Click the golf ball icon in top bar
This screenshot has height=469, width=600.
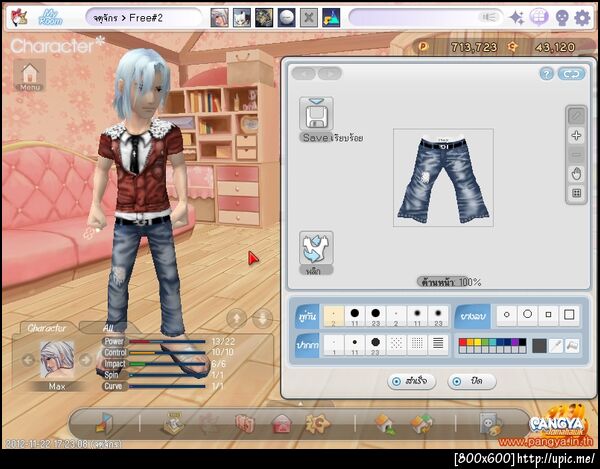click(286, 18)
